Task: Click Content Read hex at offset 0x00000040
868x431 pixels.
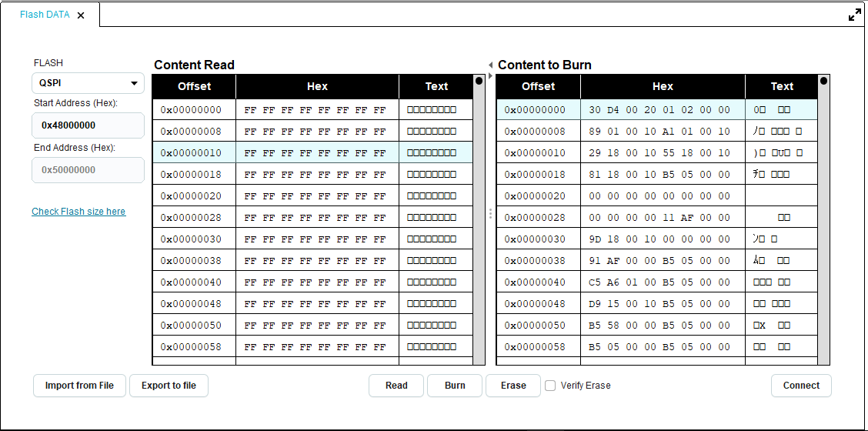Action: pos(317,282)
